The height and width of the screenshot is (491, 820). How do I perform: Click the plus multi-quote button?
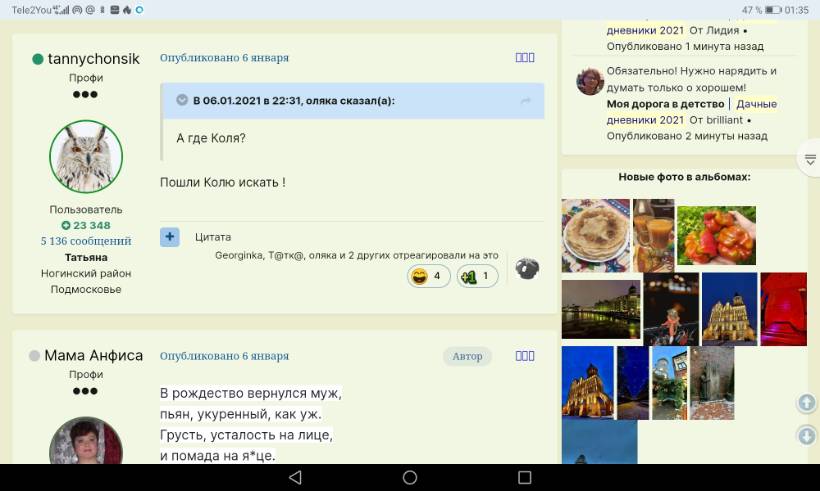coord(169,237)
